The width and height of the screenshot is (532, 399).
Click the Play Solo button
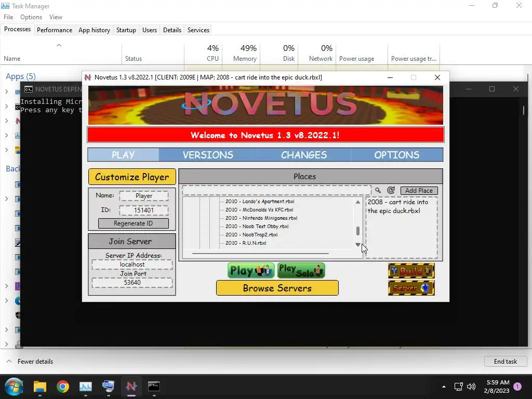[301, 270]
